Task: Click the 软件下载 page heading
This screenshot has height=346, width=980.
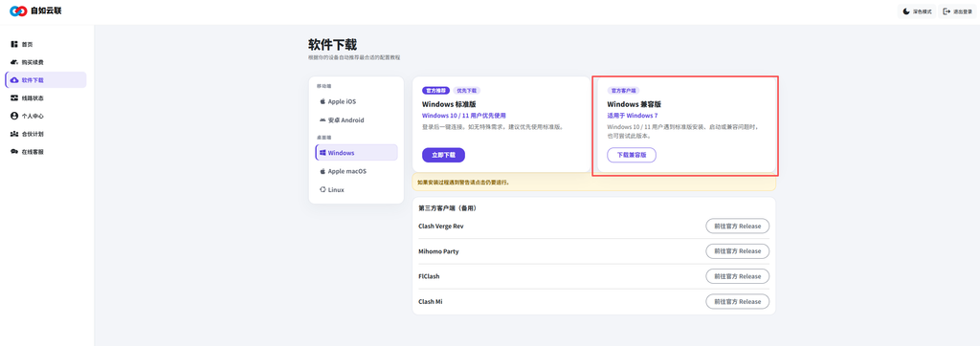Action: (x=332, y=44)
